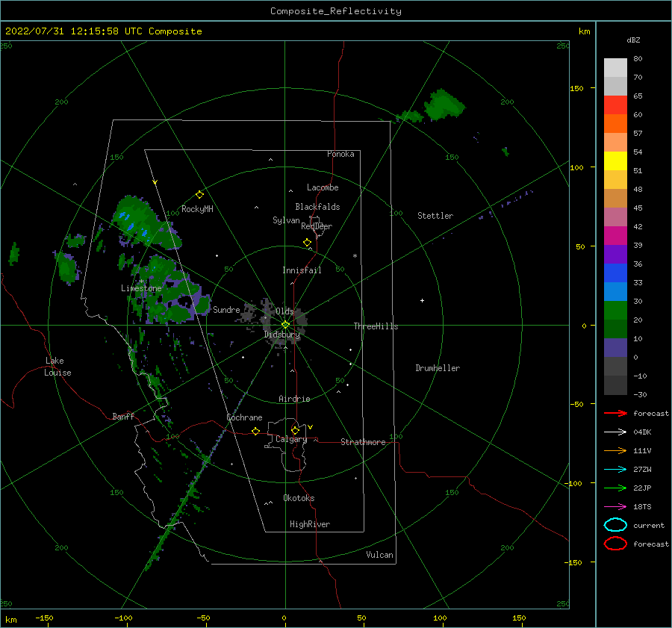The height and width of the screenshot is (628, 672).
Task: Click the green 30 dBZ color swatch
Action: (615, 311)
